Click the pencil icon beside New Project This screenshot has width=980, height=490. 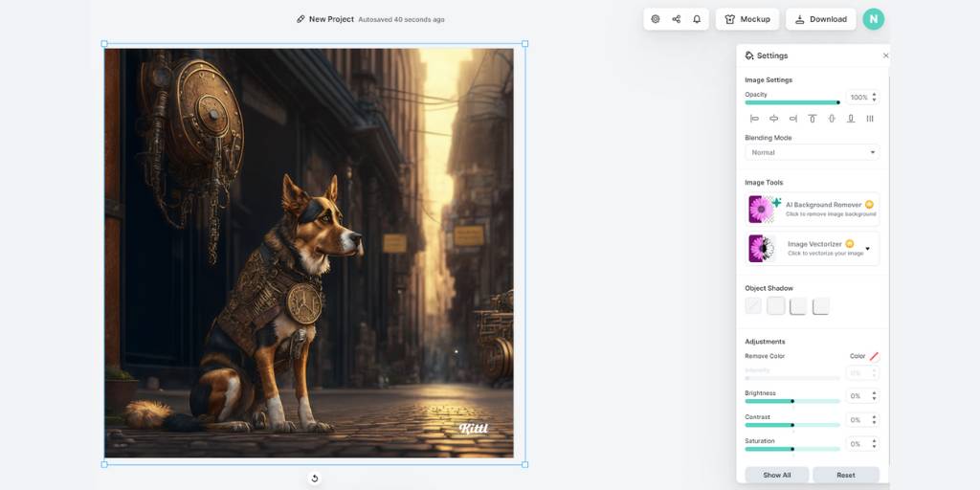301,19
